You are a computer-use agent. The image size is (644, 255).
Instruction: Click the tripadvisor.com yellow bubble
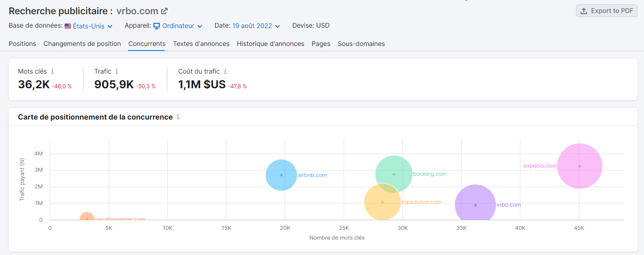(382, 202)
